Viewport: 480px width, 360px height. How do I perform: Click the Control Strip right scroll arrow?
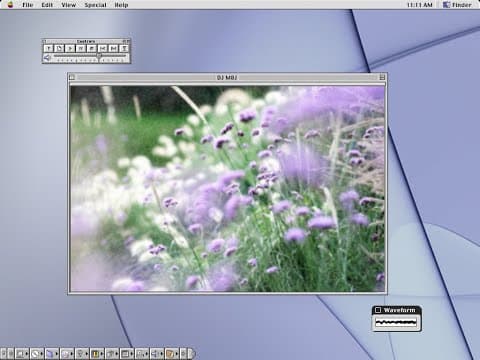[183, 353]
